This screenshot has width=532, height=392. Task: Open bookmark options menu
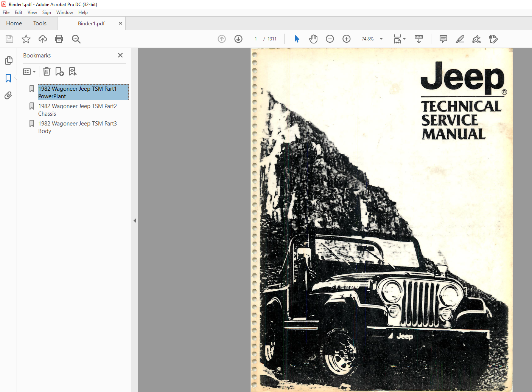click(29, 71)
